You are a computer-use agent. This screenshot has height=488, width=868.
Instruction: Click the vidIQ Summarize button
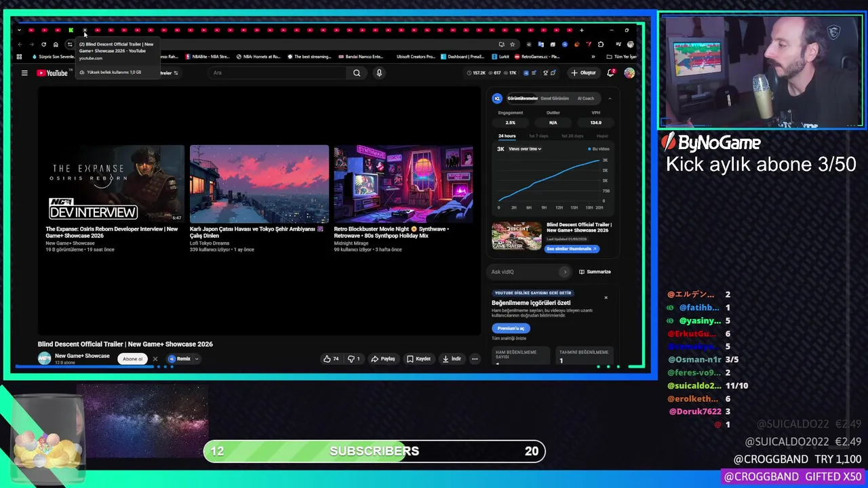[x=595, y=272]
